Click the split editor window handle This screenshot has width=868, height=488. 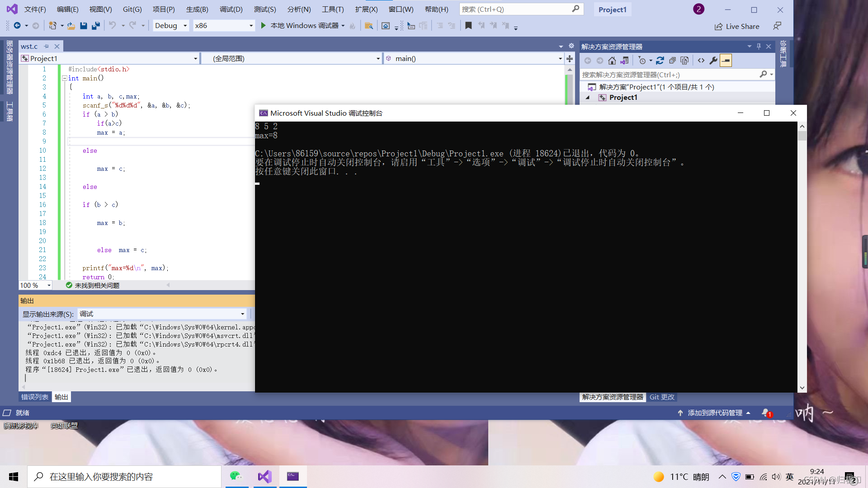pos(570,59)
